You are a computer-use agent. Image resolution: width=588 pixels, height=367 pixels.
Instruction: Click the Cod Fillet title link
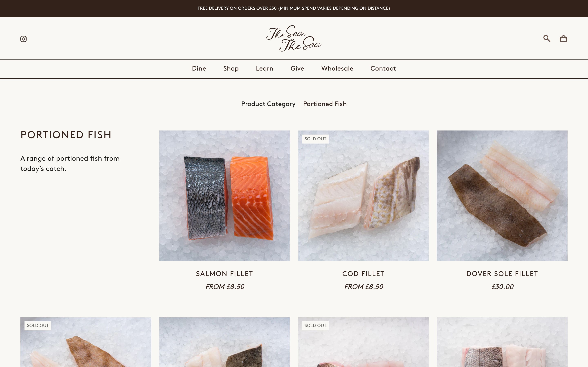(363, 274)
